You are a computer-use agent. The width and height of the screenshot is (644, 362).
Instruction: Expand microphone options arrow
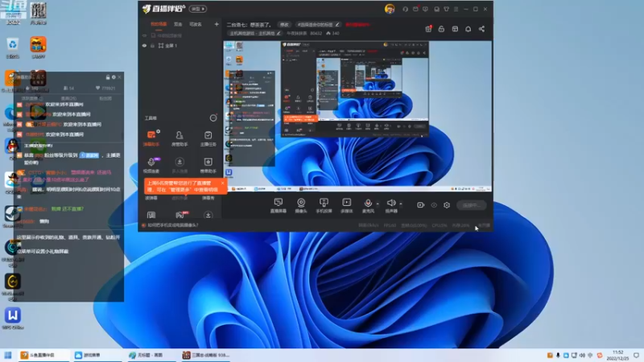tap(378, 204)
